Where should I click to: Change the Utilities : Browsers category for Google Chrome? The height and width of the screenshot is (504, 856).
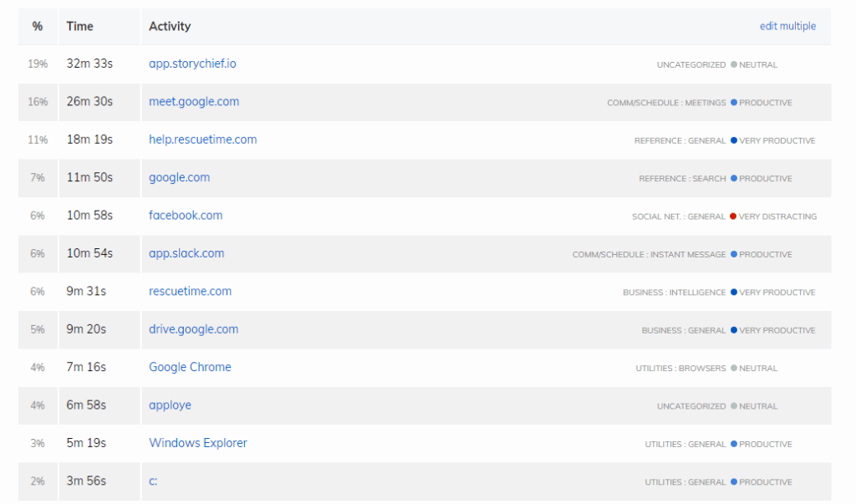680,369
